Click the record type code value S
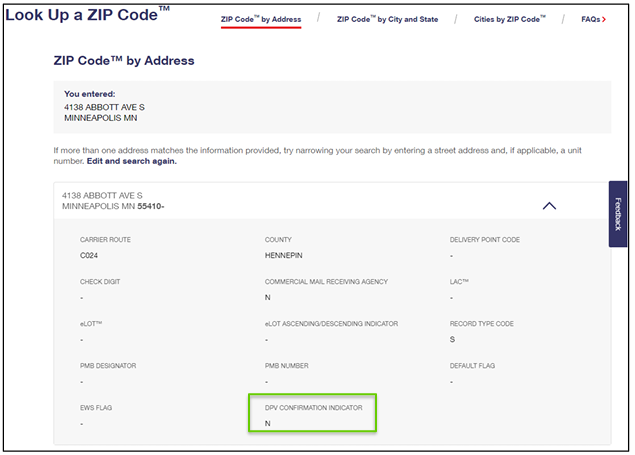635x455 pixels. pos(452,339)
